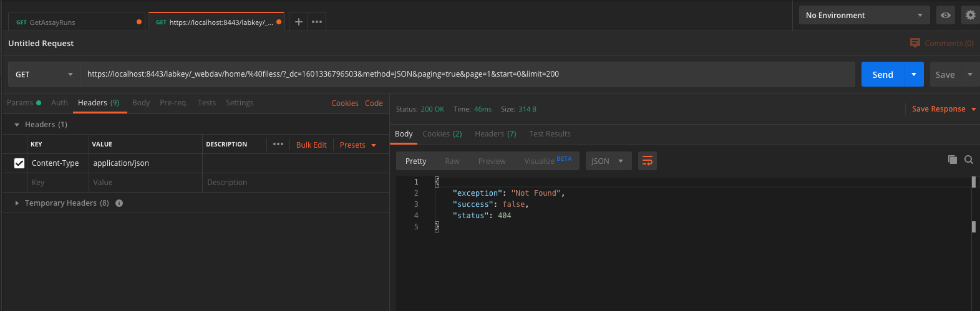Open the Test Results tab
This screenshot has height=311, width=980.
(550, 134)
